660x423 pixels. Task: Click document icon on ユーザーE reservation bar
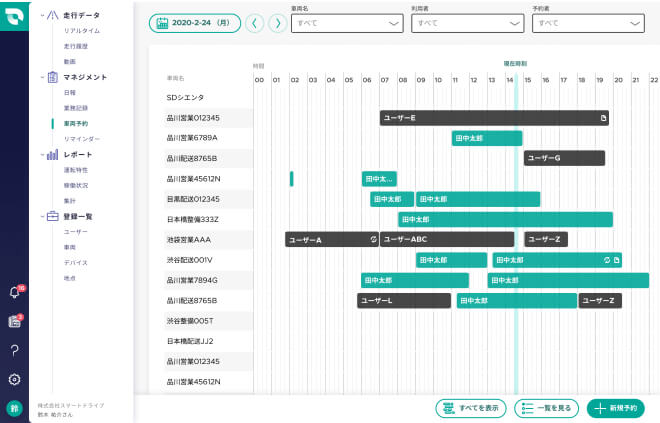pos(602,118)
